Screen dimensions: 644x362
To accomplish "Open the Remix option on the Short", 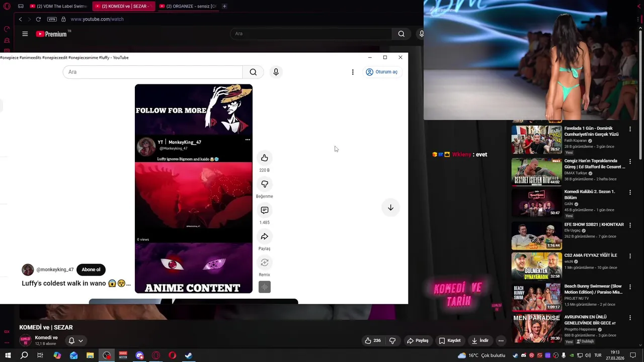I will pos(264,262).
